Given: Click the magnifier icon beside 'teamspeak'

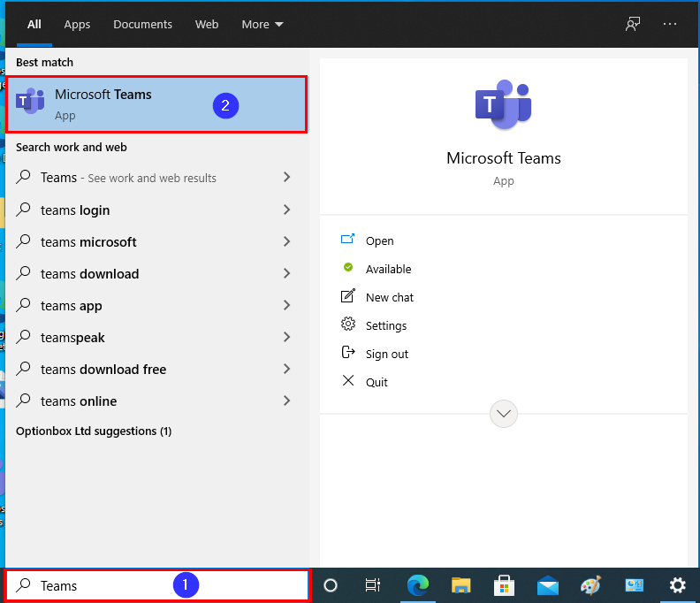Looking at the screenshot, I should 23,336.
